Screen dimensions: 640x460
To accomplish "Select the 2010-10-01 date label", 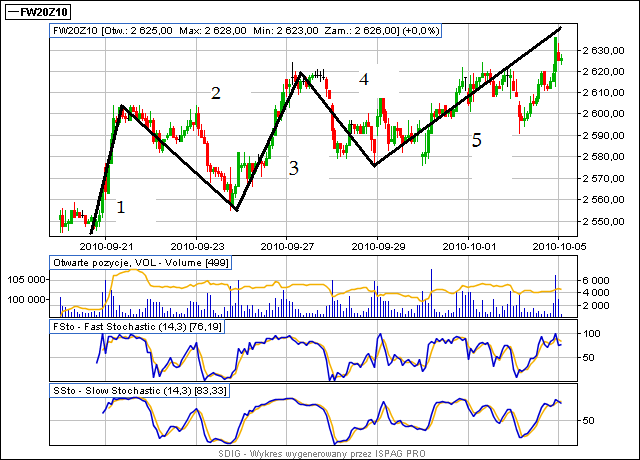I will [468, 244].
